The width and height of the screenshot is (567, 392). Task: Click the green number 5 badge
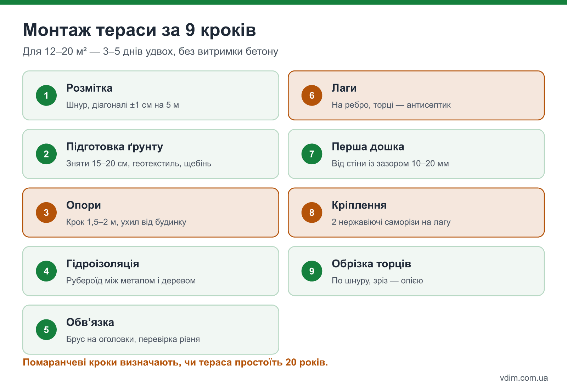point(46,330)
